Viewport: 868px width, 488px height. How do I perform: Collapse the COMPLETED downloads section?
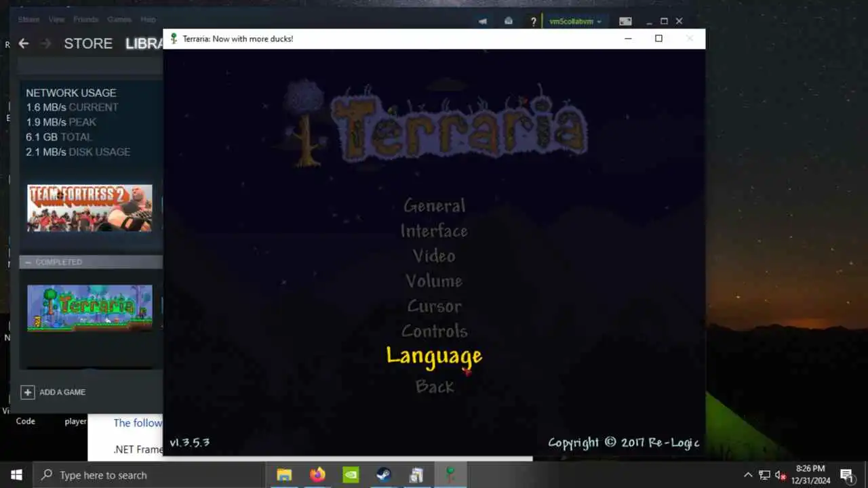click(28, 262)
